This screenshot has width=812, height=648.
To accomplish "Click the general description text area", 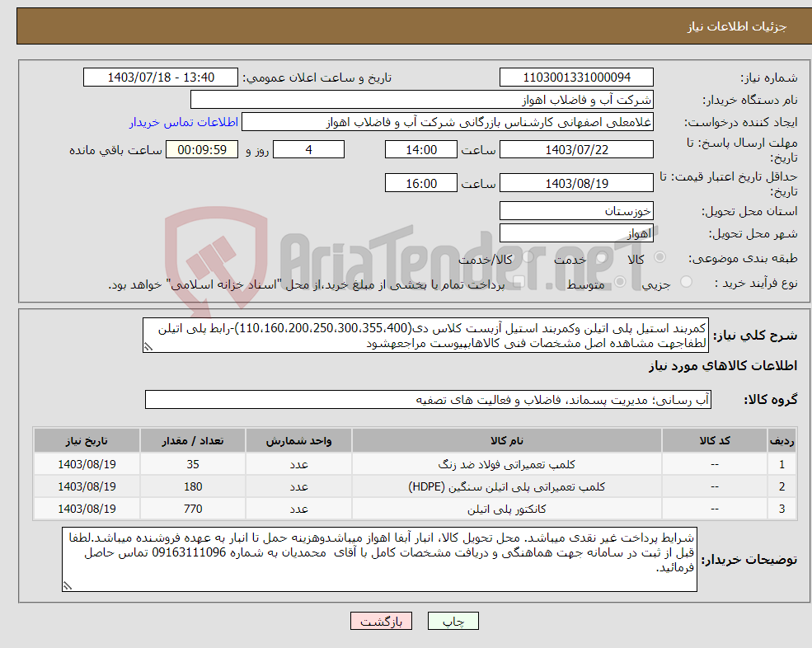I will 425,336.
